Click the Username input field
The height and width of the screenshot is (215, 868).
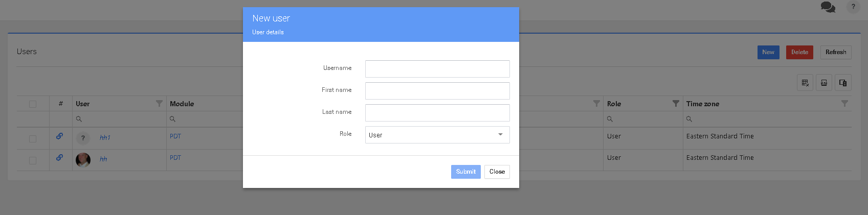[x=437, y=69]
